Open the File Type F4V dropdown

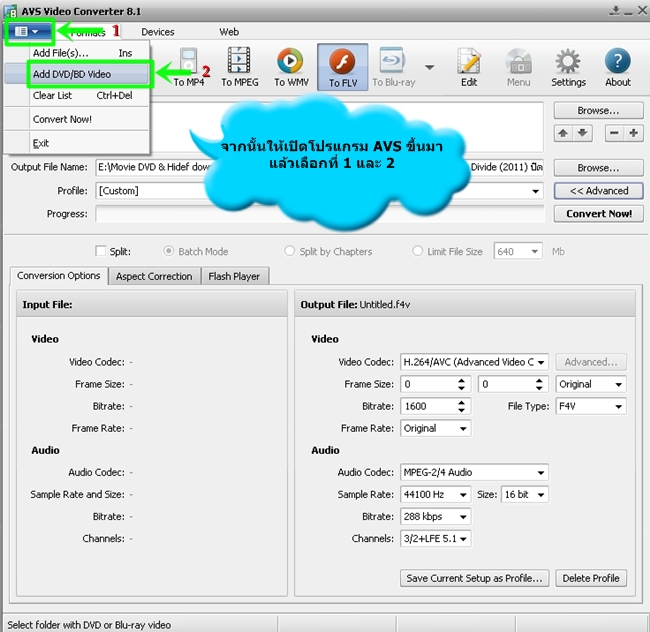pos(591,406)
